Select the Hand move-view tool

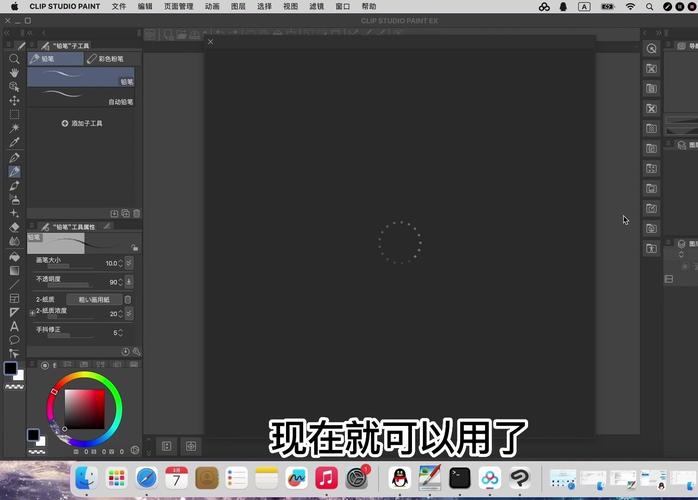14,73
